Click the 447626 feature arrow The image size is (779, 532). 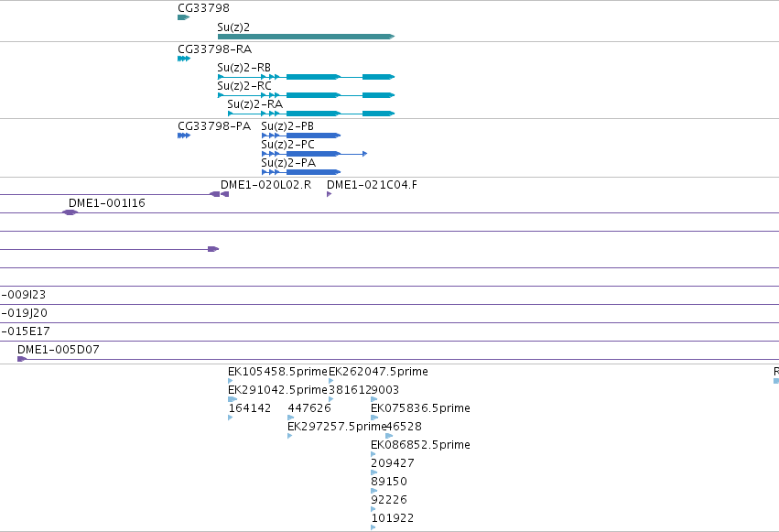[x=290, y=418]
